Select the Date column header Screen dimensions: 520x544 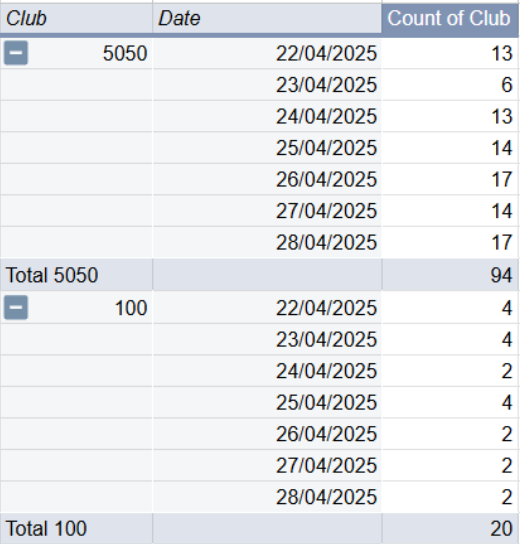[x=267, y=18]
